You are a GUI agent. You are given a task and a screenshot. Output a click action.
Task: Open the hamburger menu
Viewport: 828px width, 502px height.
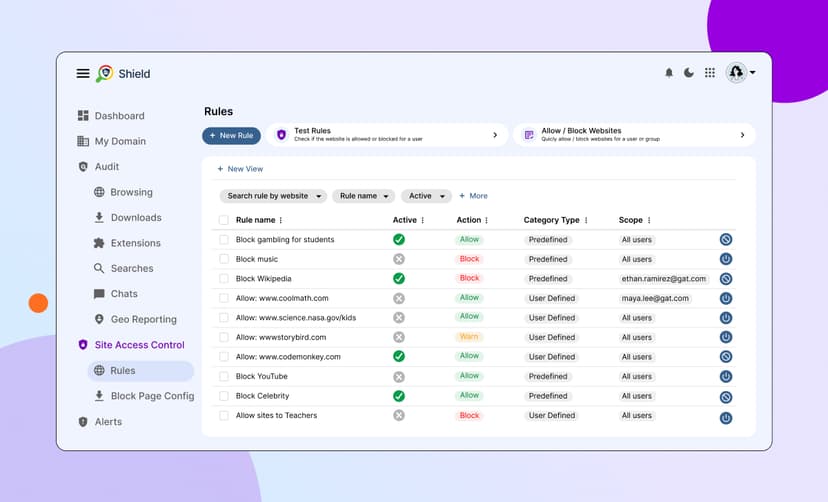(83, 73)
